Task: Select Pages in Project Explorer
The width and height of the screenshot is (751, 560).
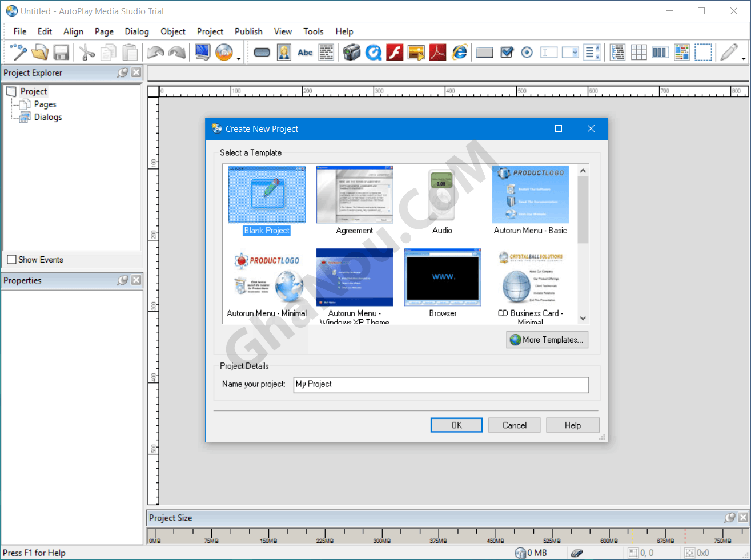Action: pos(45,104)
